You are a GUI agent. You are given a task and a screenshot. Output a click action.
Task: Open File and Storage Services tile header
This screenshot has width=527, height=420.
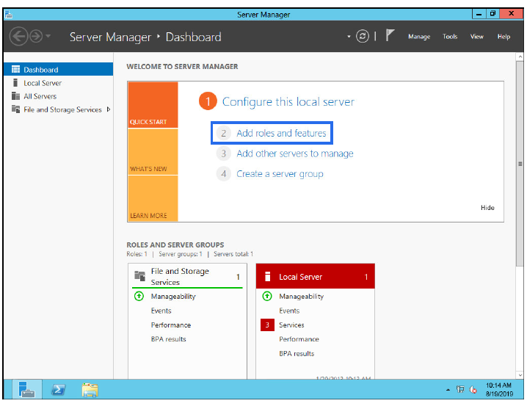pos(188,276)
